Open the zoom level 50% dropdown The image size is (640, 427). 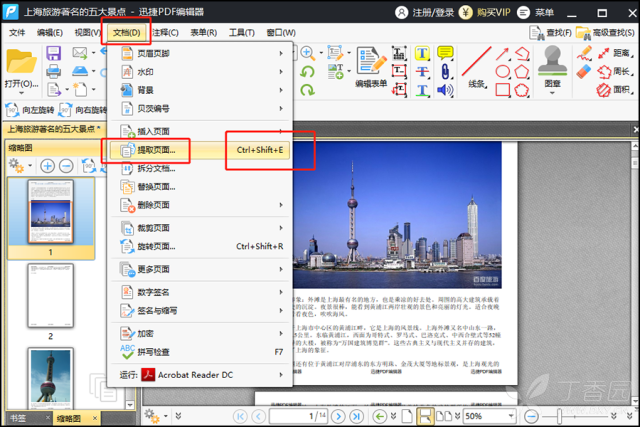click(511, 416)
